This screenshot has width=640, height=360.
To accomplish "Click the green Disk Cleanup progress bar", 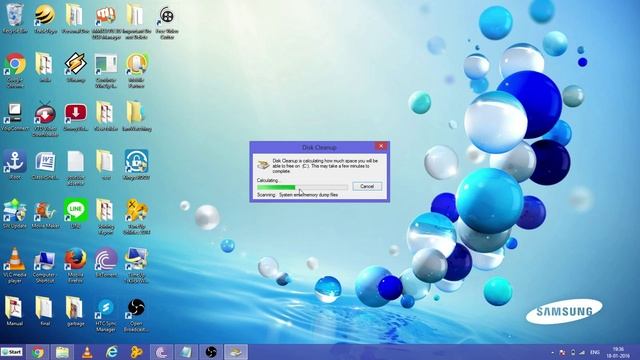I will point(302,187).
